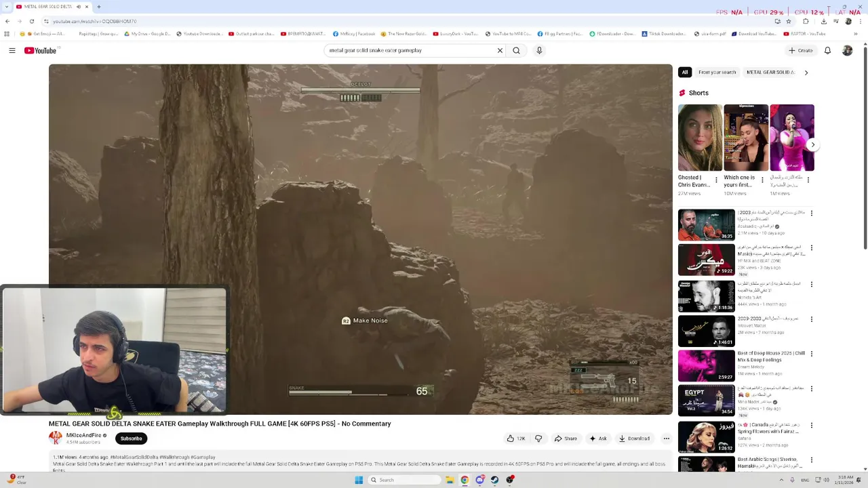
Task: Open options for the 1M views Arabic short
Action: [808, 180]
